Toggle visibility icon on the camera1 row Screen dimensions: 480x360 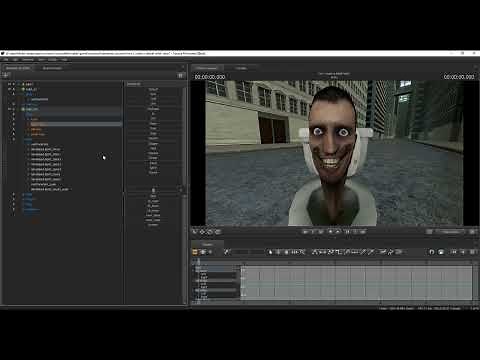9,84
